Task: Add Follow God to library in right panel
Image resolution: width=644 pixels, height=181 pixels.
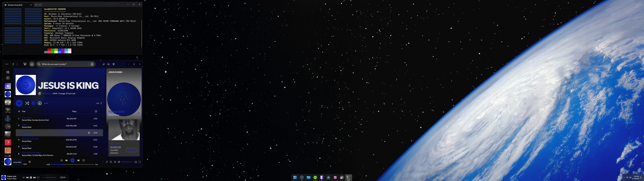Action: click(138, 113)
